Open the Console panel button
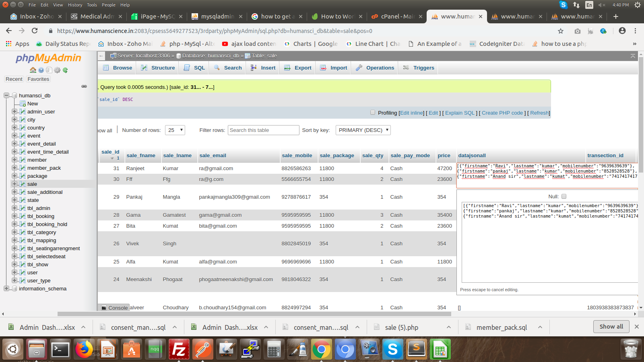The height and width of the screenshot is (362, 644). tap(114, 308)
